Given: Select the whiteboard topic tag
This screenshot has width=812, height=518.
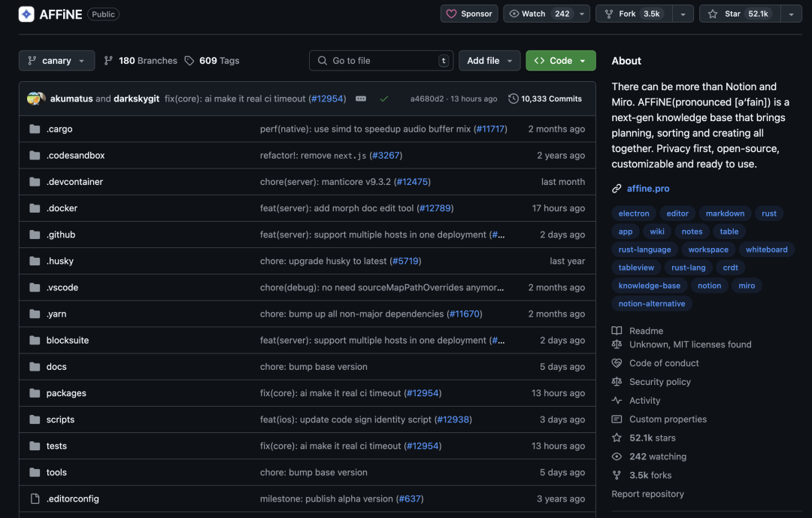Looking at the screenshot, I should (x=766, y=250).
